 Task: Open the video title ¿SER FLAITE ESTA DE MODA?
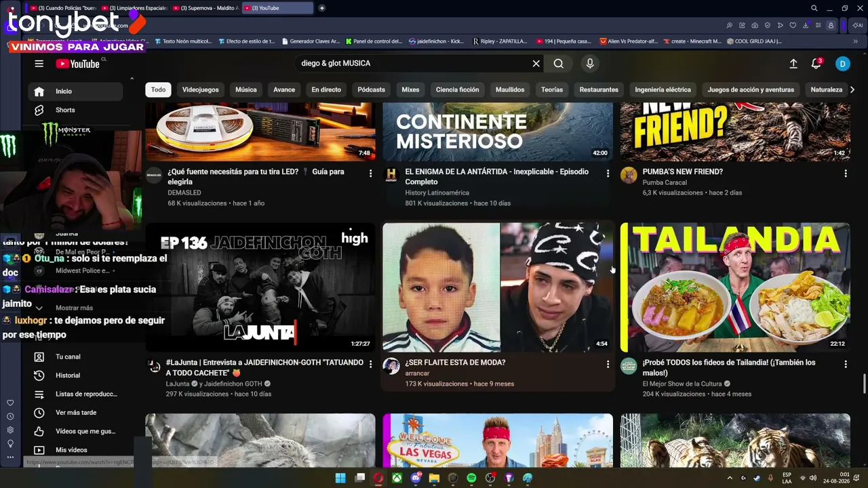pos(455,363)
